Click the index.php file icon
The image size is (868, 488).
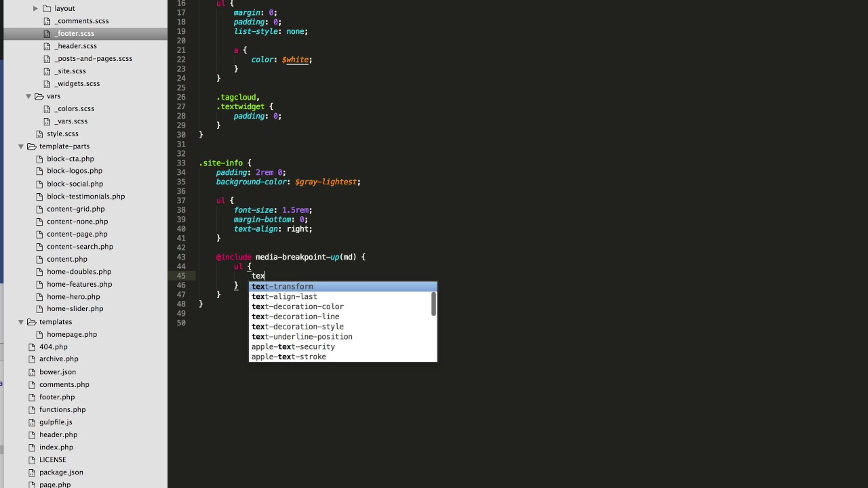tap(32, 447)
